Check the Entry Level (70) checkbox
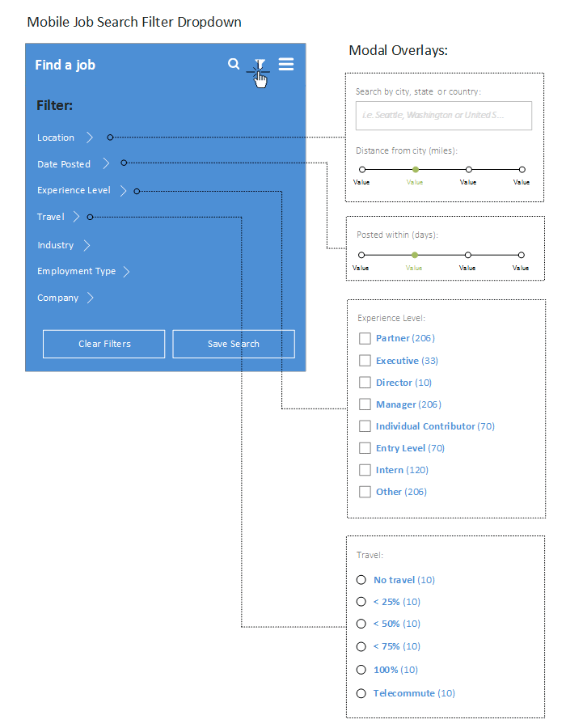This screenshot has height=728, width=566. (365, 448)
